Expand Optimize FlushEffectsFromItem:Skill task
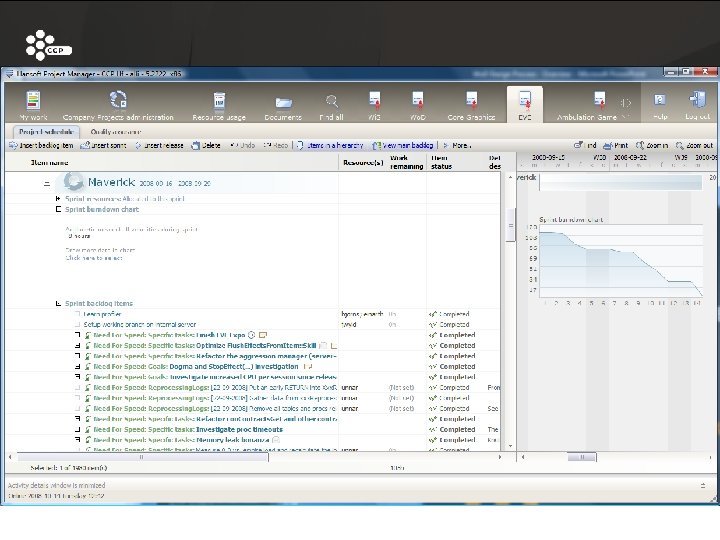This screenshot has height=540, width=720. point(78,346)
